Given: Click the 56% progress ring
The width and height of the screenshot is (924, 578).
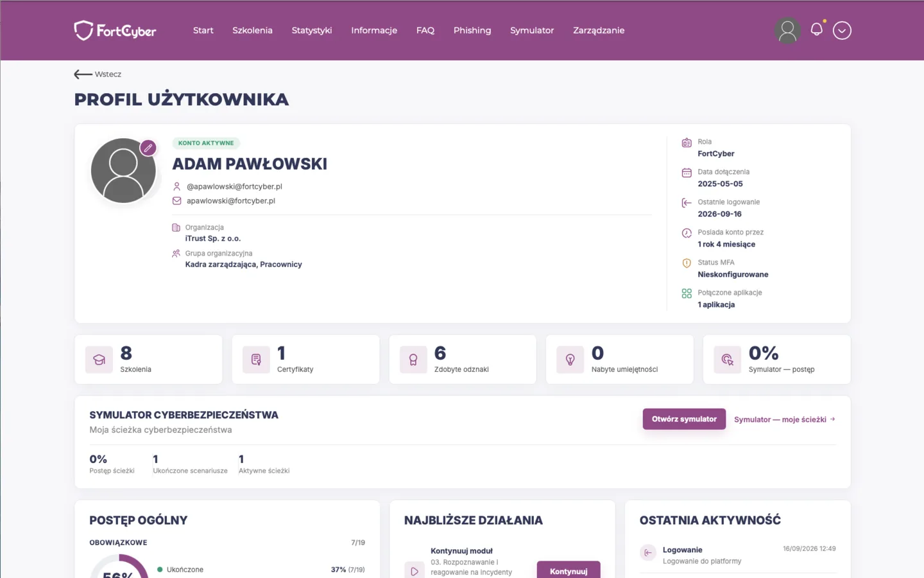Looking at the screenshot, I should tap(119, 566).
